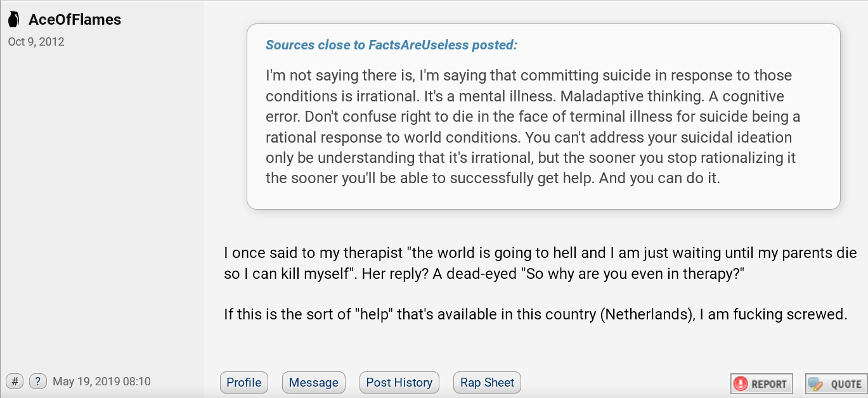Click the red exclamation icon on Report

741,383
